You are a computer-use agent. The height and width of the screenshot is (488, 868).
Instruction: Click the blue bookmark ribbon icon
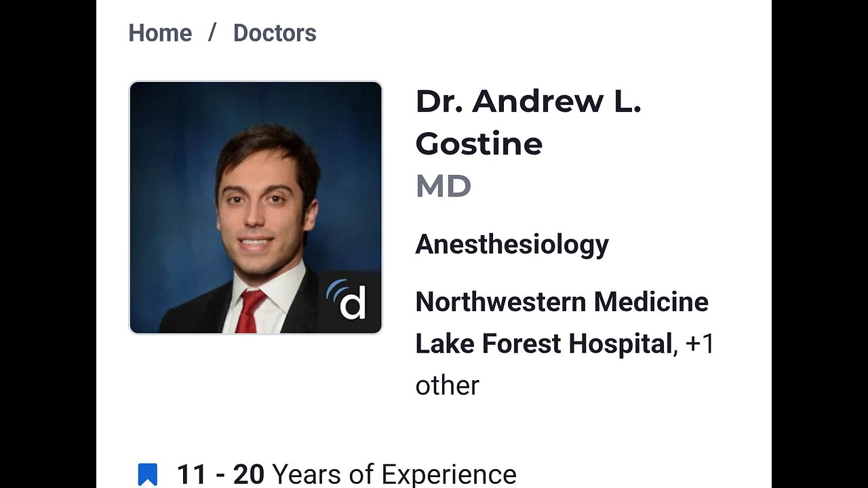148,474
